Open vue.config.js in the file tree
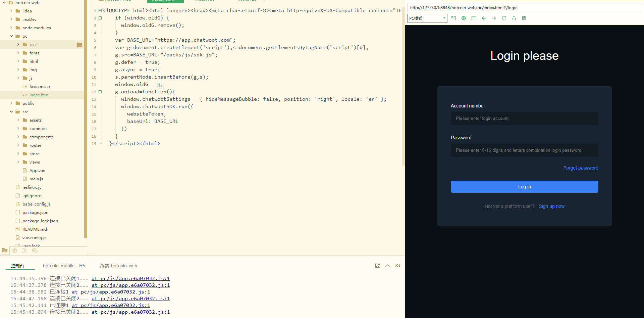Image resolution: width=644 pixels, height=318 pixels. [34, 238]
